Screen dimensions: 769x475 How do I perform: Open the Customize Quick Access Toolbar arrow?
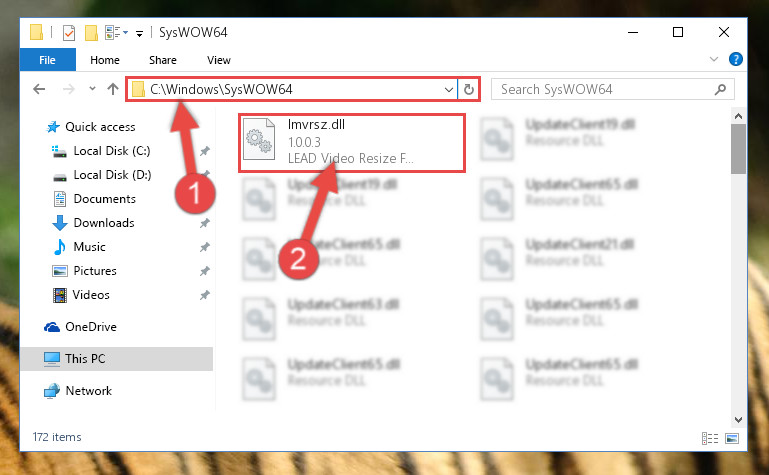point(139,33)
